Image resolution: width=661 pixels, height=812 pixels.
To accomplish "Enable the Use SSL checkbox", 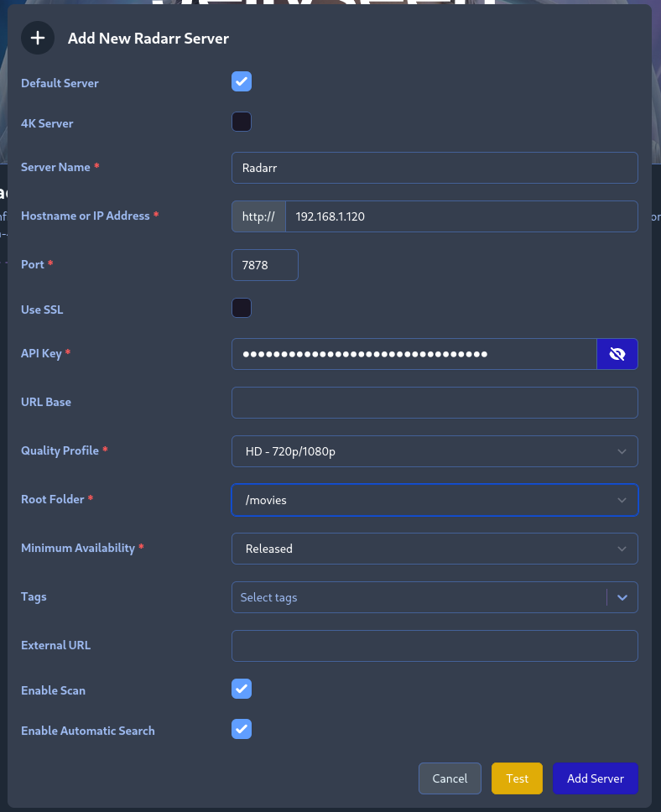I will pyautogui.click(x=242, y=308).
